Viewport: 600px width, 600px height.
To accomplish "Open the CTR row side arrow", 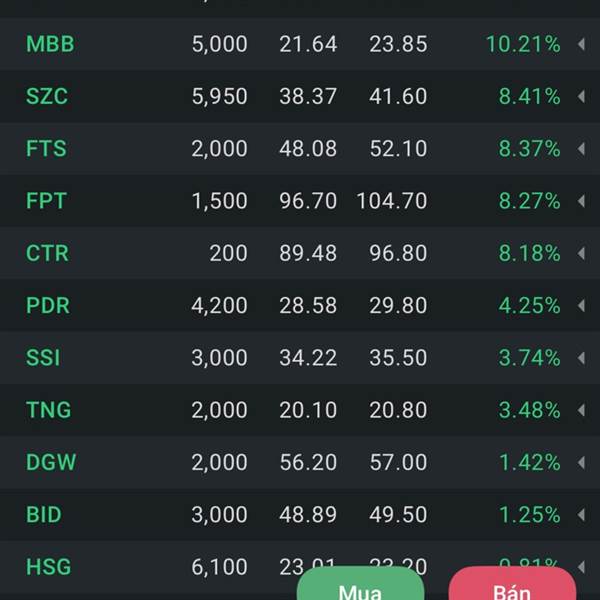I will (582, 253).
